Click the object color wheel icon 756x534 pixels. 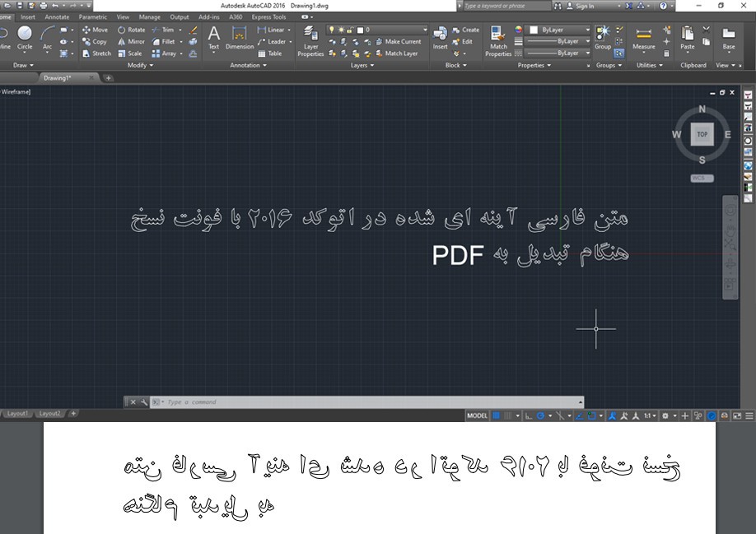click(x=518, y=30)
